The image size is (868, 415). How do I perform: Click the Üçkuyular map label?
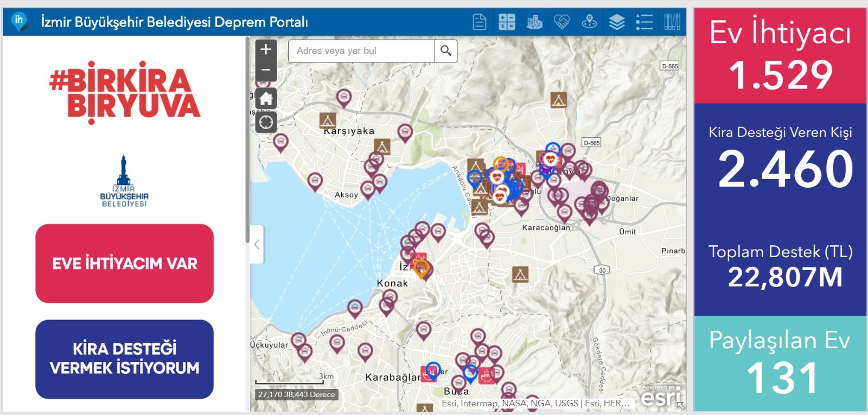(269, 345)
